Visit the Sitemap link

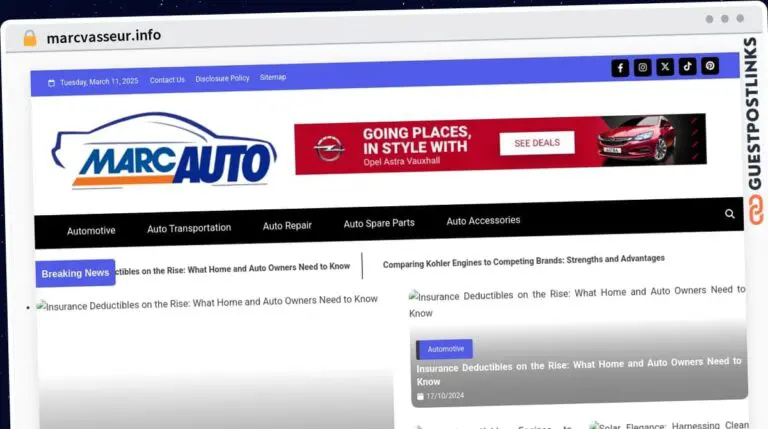click(x=273, y=77)
